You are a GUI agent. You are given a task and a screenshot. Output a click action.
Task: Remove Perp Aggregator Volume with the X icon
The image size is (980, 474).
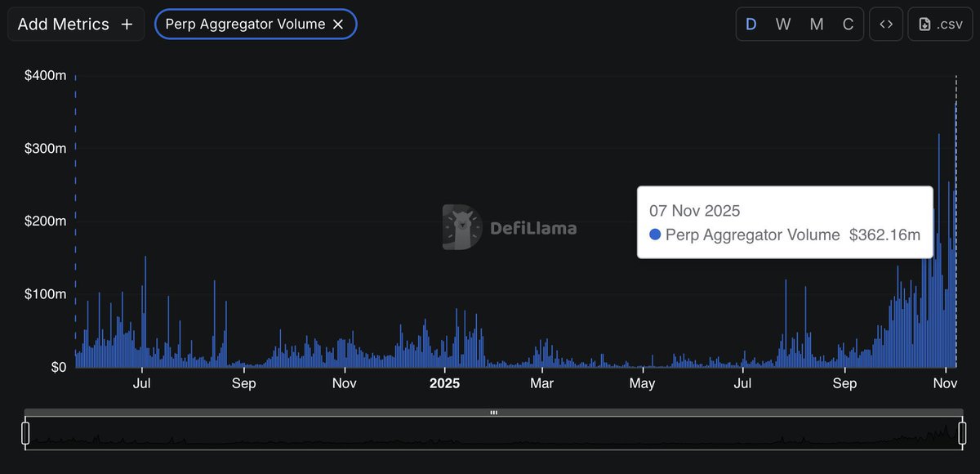point(338,25)
